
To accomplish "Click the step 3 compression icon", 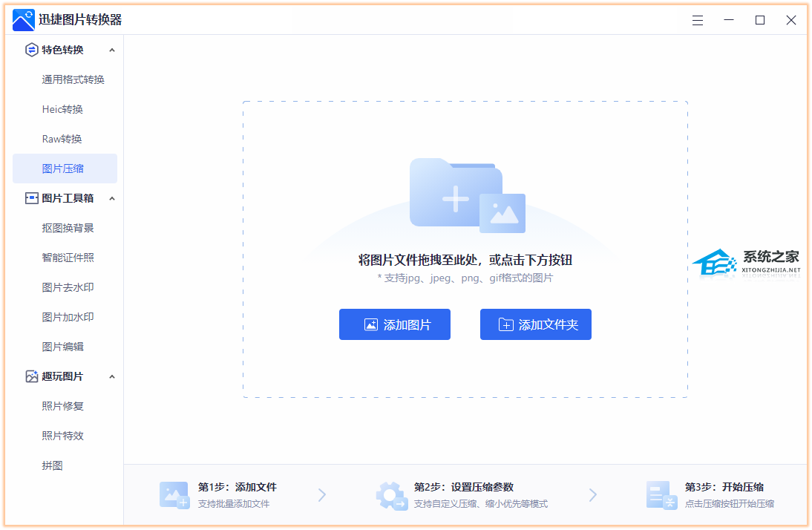I will 661,494.
